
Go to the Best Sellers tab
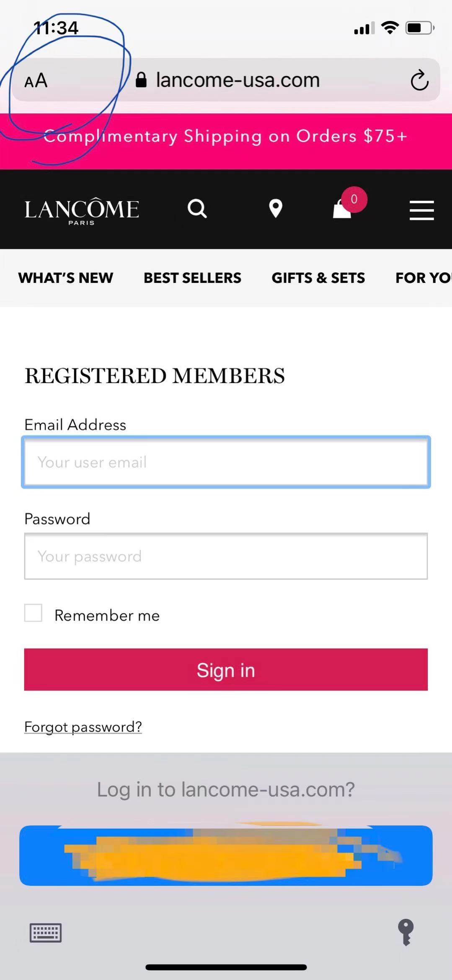tap(192, 278)
